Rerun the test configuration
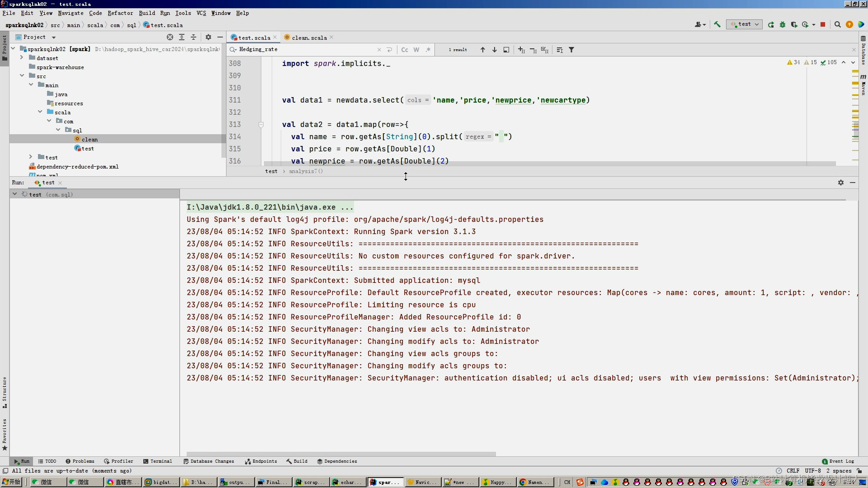 pos(771,24)
